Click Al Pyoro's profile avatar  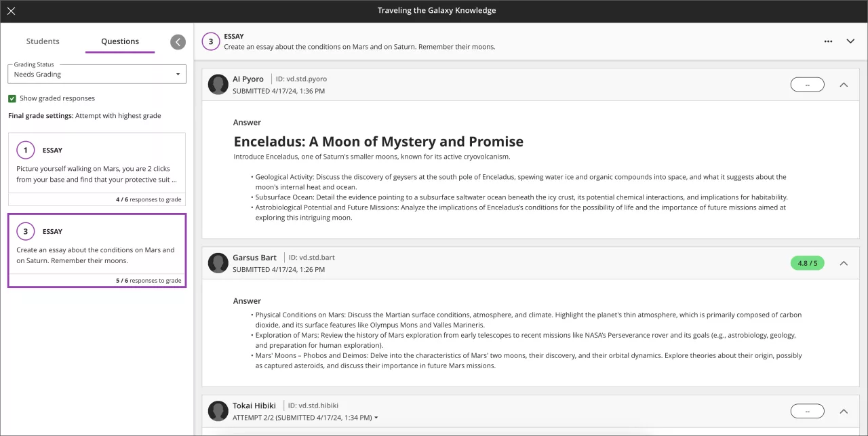click(218, 85)
